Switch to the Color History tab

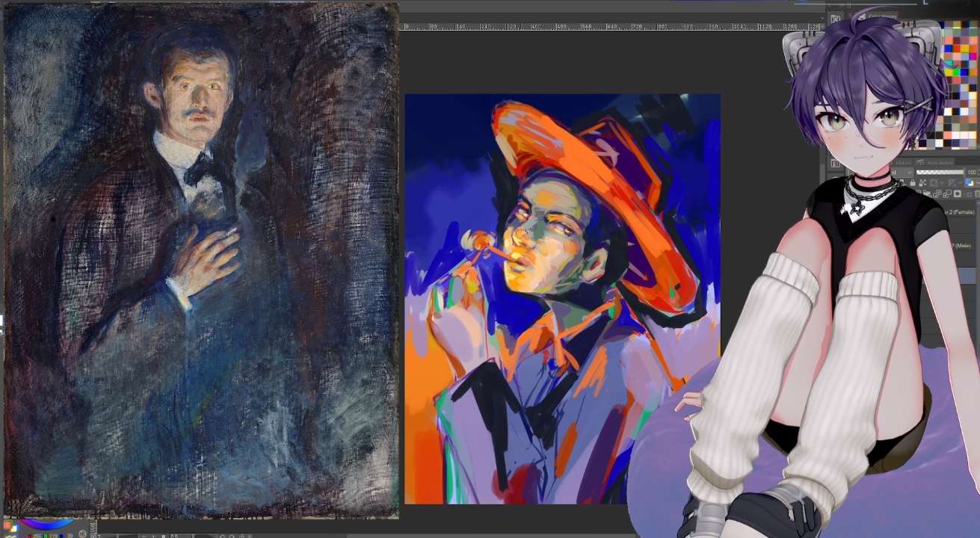point(882,16)
